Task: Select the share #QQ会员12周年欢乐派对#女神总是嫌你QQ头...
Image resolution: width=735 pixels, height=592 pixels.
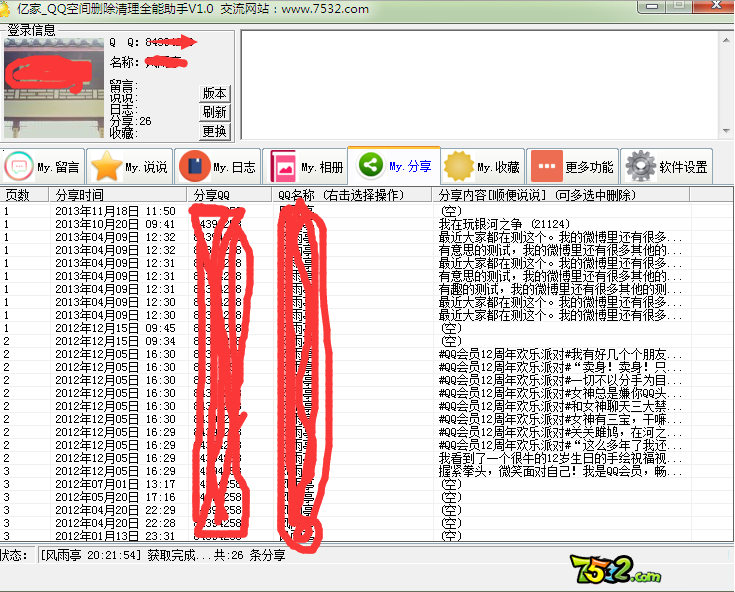Action: pos(367,393)
